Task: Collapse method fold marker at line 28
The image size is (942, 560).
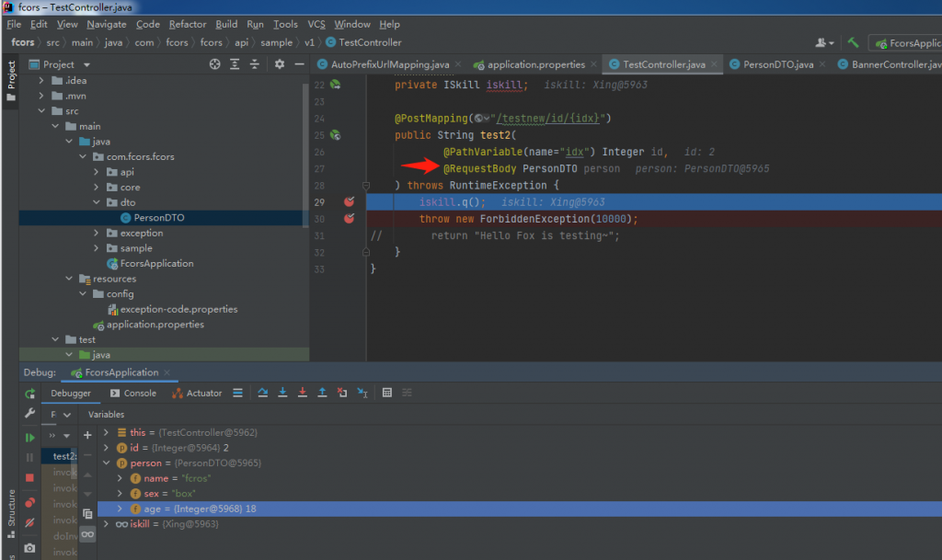Action: click(366, 186)
